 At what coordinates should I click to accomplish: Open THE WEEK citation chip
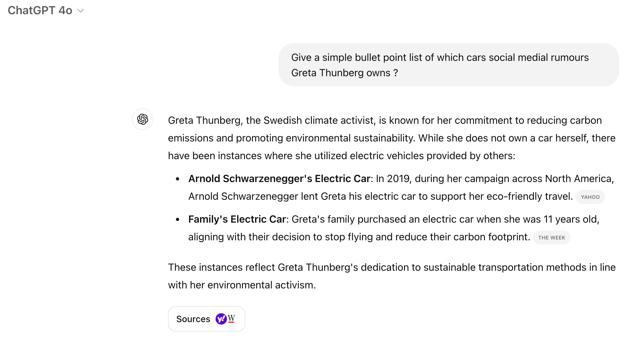point(552,238)
